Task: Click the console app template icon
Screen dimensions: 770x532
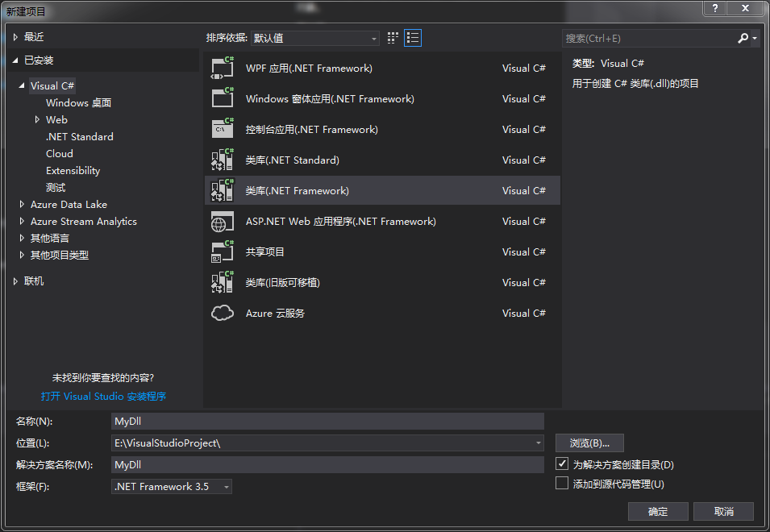Action: pyautogui.click(x=223, y=130)
